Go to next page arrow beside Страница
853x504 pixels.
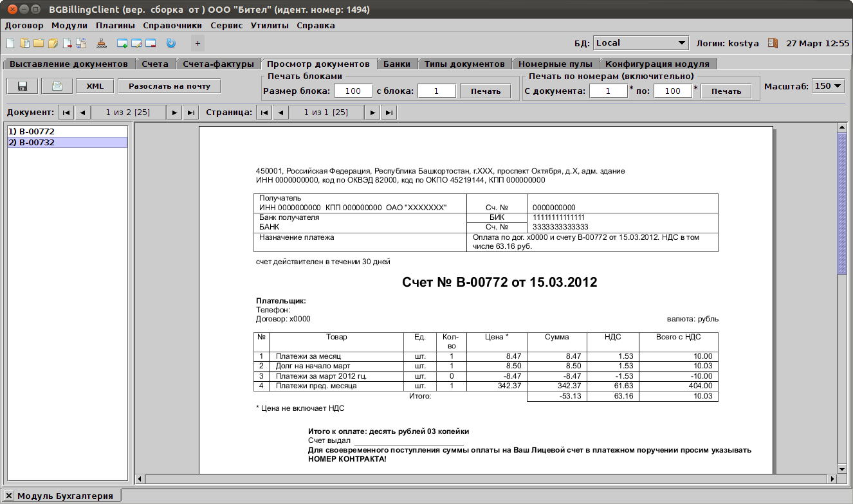pos(372,113)
